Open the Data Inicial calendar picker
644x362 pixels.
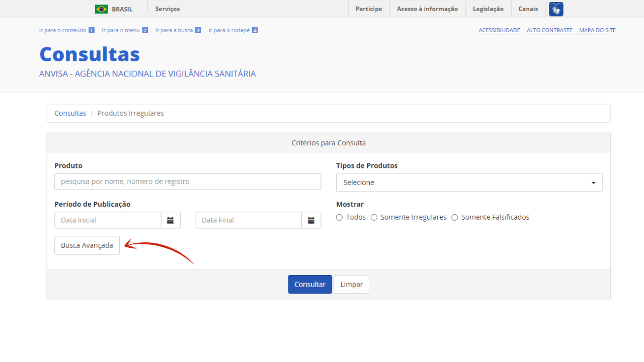170,220
